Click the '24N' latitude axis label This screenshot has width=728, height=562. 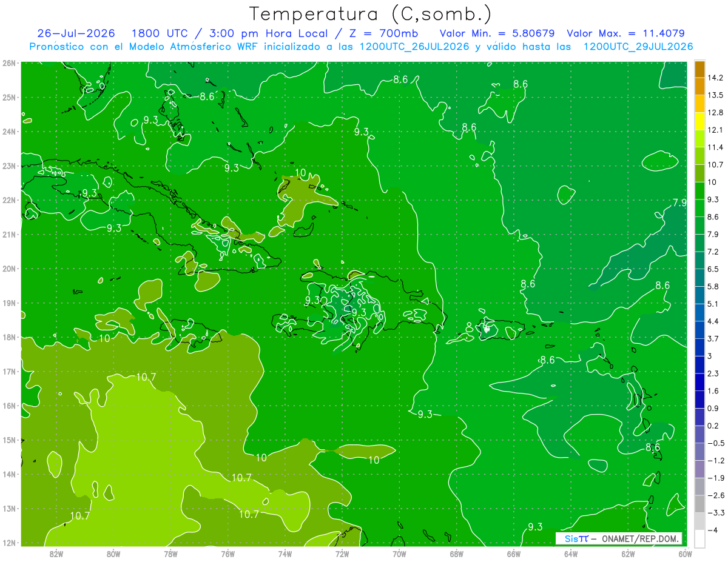[x=8, y=132]
